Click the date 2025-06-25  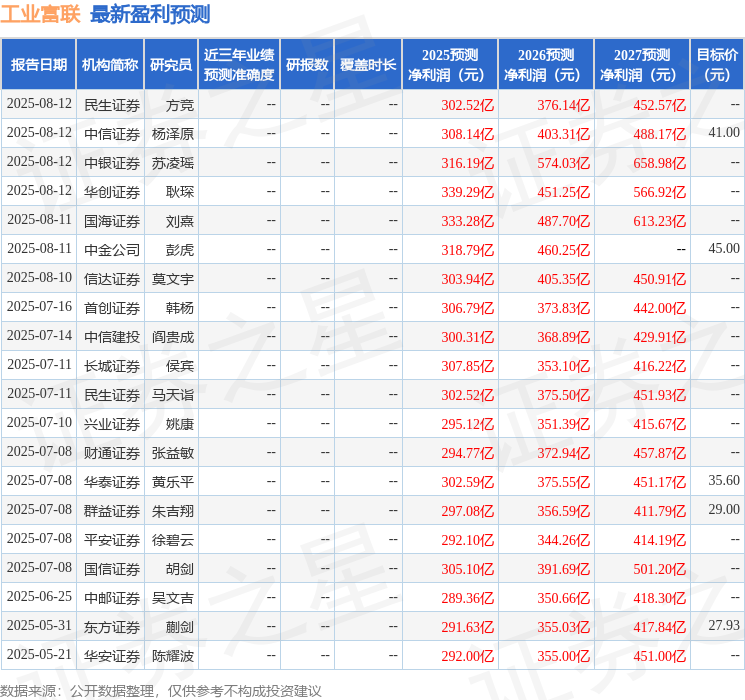[39, 596]
